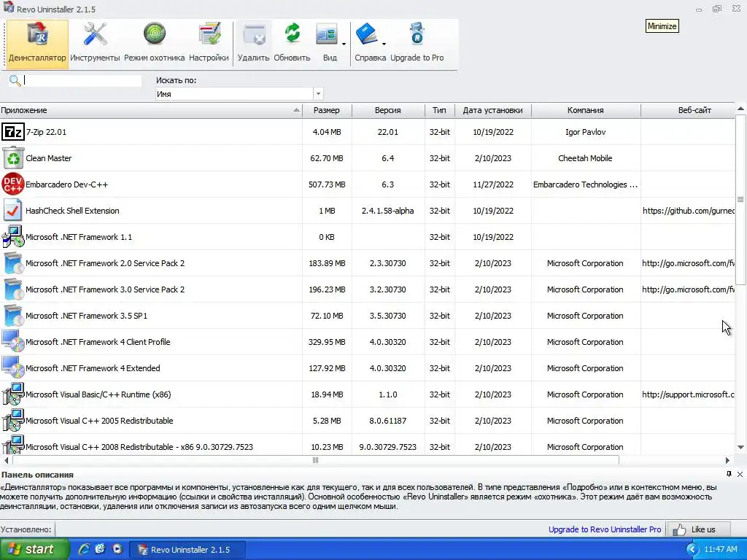
Task: Open the media player quick launch icon
Action: tap(117, 549)
